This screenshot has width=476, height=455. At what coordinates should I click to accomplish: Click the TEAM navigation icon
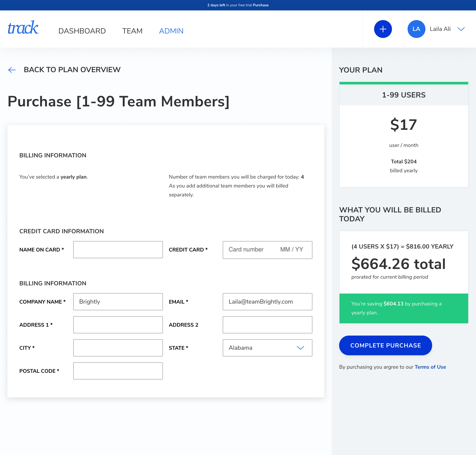pyautogui.click(x=133, y=31)
